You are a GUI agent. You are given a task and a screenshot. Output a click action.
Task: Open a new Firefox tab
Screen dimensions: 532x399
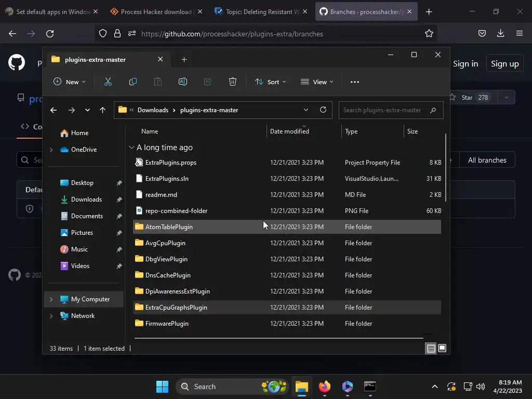(x=429, y=12)
